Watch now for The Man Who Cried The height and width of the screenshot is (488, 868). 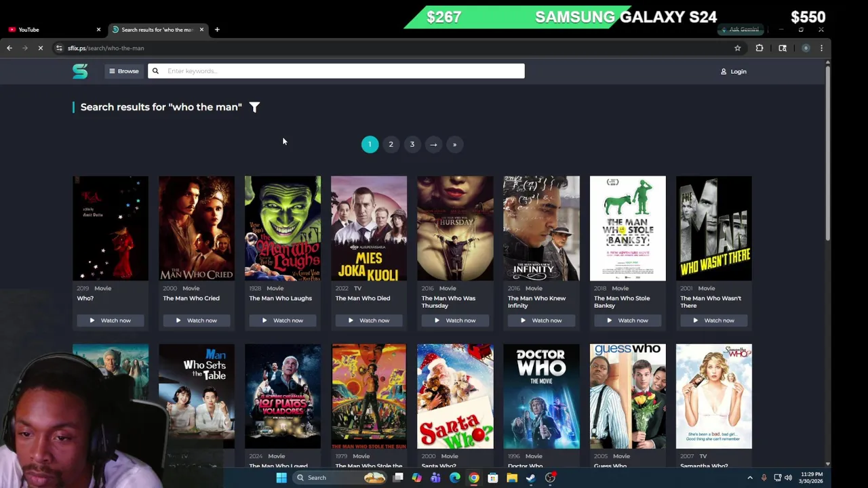pos(197,321)
